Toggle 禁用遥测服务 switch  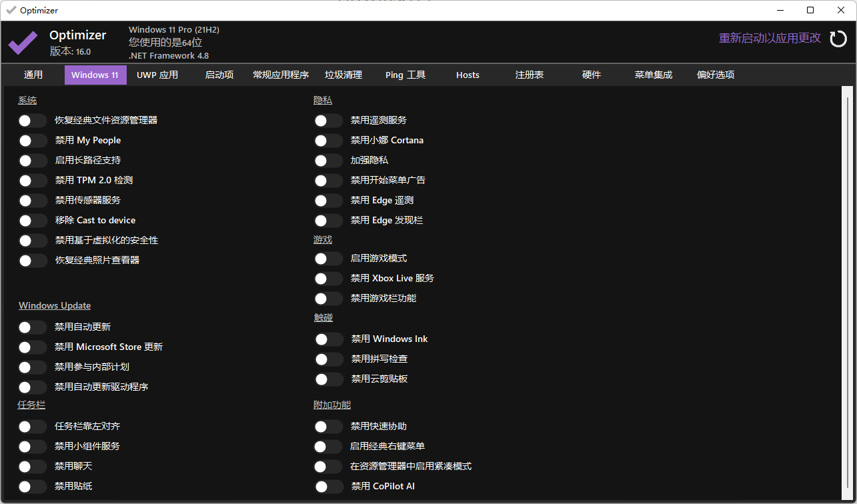point(329,121)
